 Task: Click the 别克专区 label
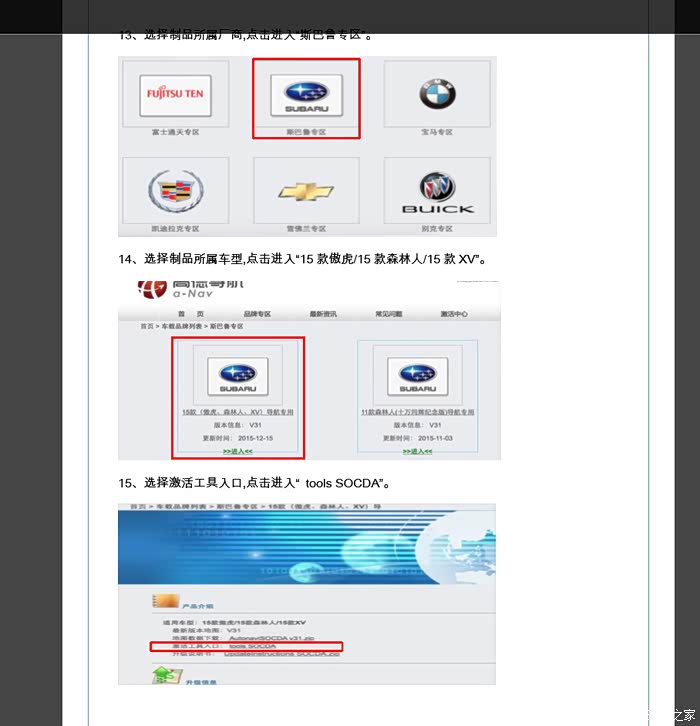click(438, 229)
